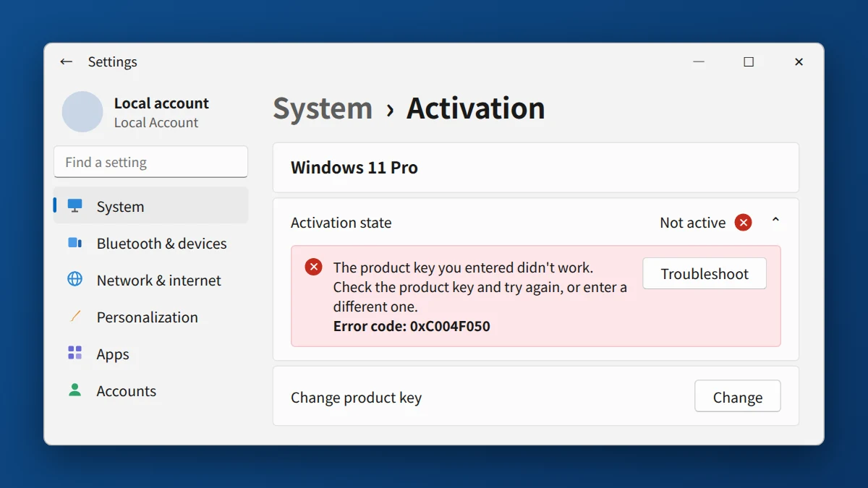868x488 pixels.
Task: Open Personalization settings
Action: [151, 317]
